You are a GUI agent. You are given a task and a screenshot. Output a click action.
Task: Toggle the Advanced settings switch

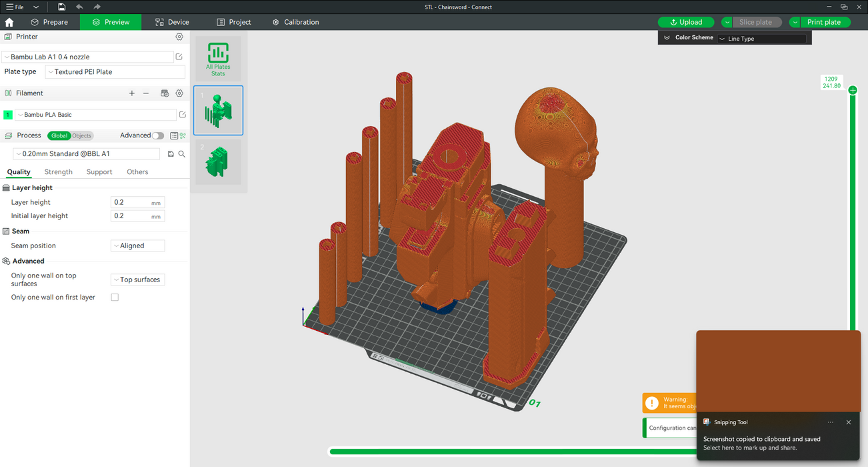click(x=157, y=135)
